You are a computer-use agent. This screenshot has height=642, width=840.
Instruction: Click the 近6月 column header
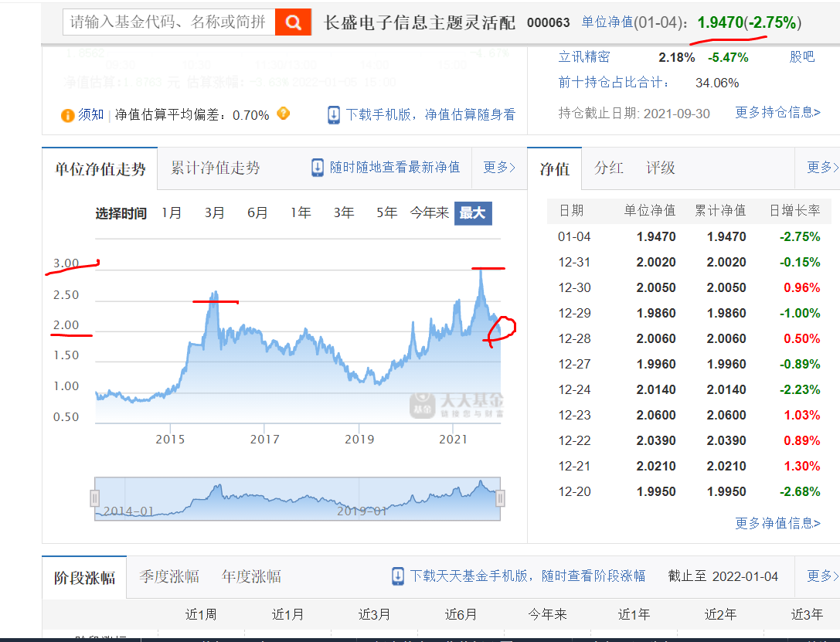tap(461, 614)
